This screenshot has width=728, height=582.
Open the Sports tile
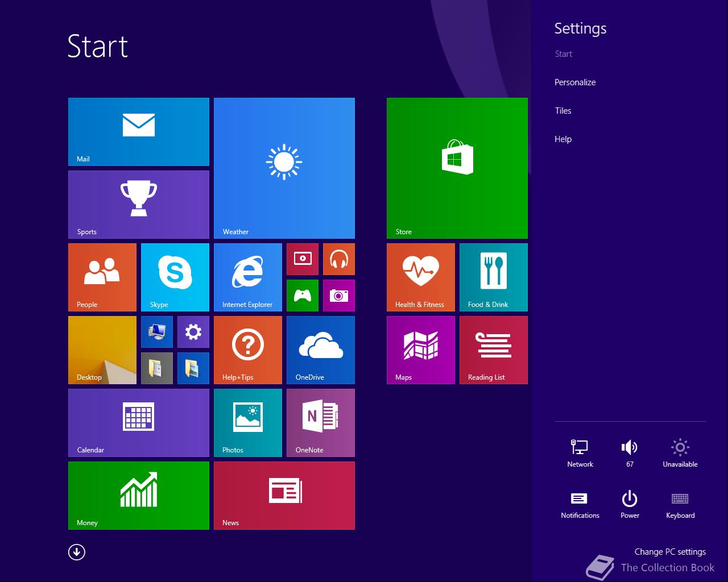pos(139,205)
